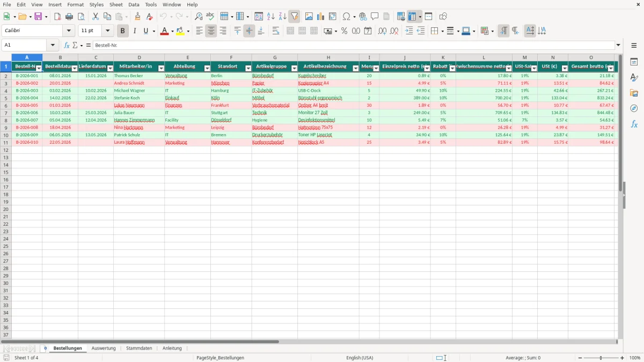Insert a chart
The width and height of the screenshot is (644, 362).
click(x=321, y=17)
